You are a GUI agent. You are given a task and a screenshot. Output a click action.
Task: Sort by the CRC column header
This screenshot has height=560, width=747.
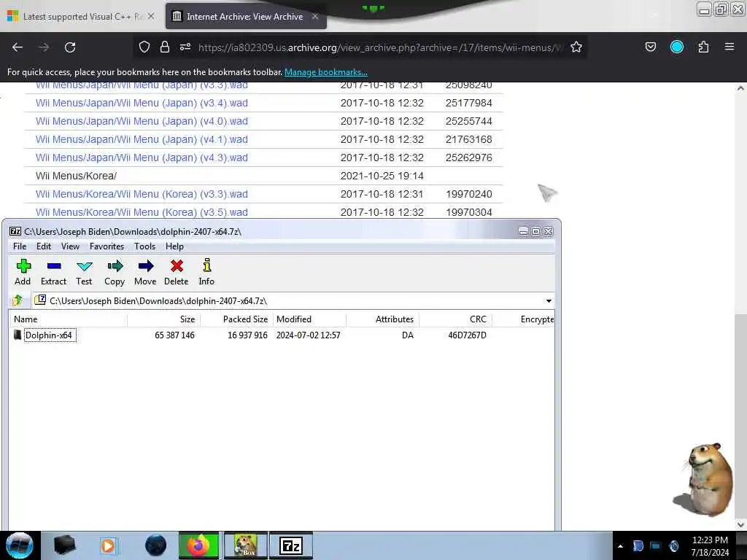coord(455,319)
